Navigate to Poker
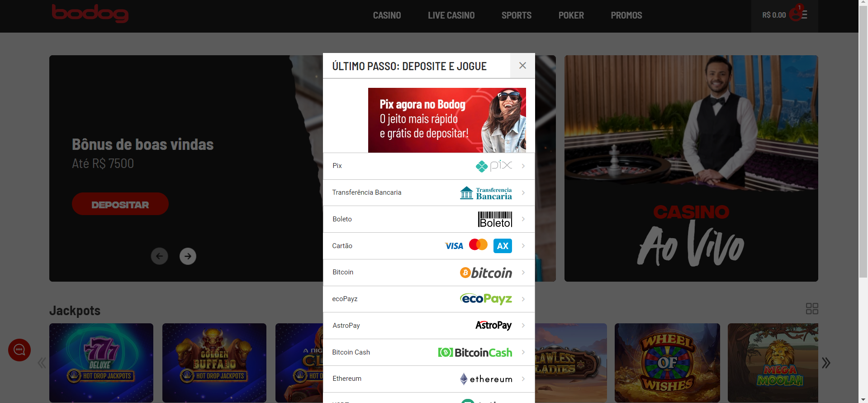Viewport: 868px width, 403px height. (x=571, y=15)
